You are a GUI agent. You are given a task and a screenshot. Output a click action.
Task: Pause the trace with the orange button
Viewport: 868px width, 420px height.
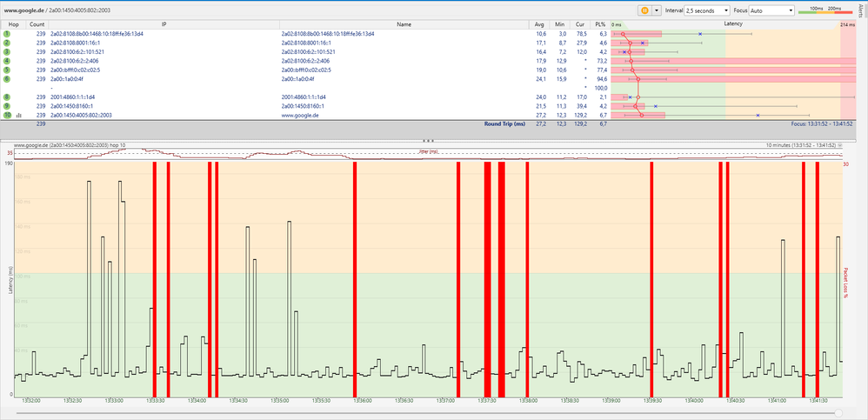[x=645, y=10]
